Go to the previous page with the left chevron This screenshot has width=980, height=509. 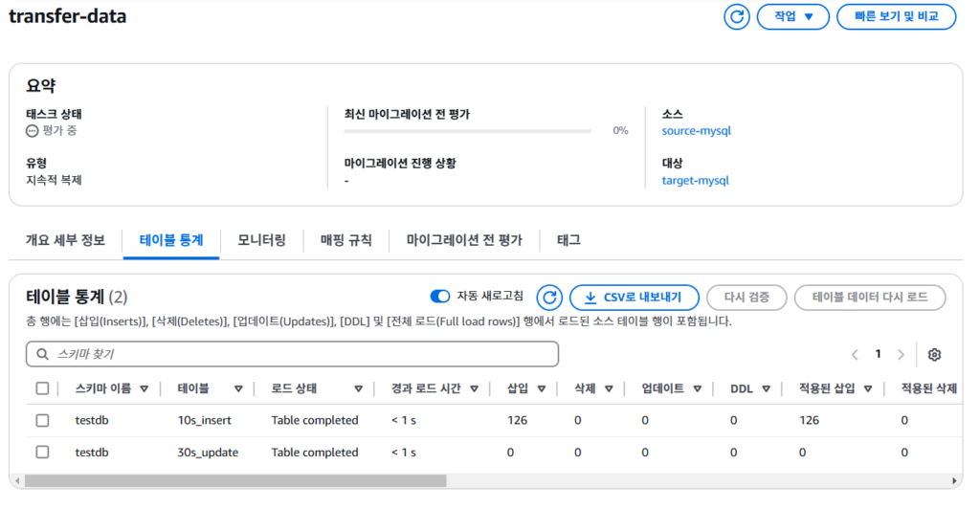point(855,354)
